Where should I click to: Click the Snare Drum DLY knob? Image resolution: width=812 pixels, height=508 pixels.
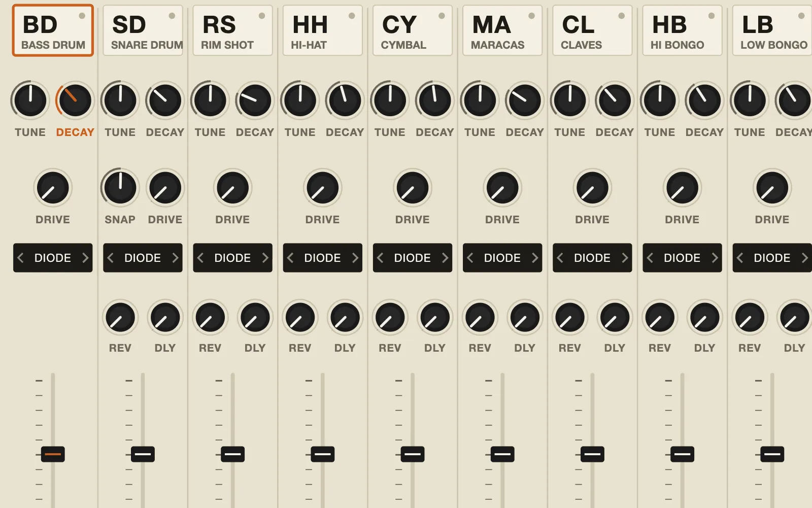tap(165, 318)
